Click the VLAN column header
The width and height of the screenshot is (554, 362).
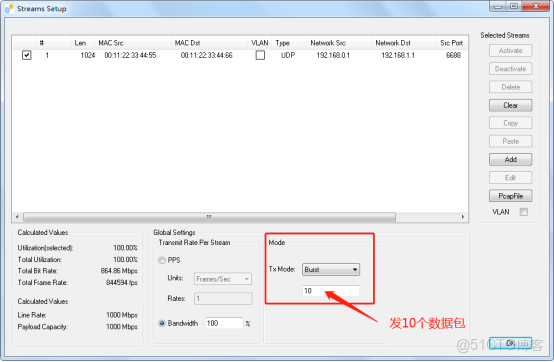260,43
